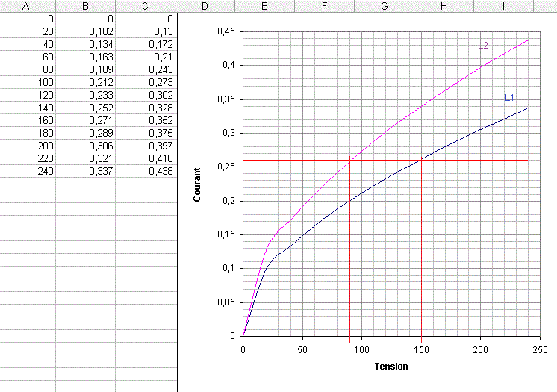Select cell with value 0,321
This screenshot has height=392, width=557.
[x=86, y=158]
